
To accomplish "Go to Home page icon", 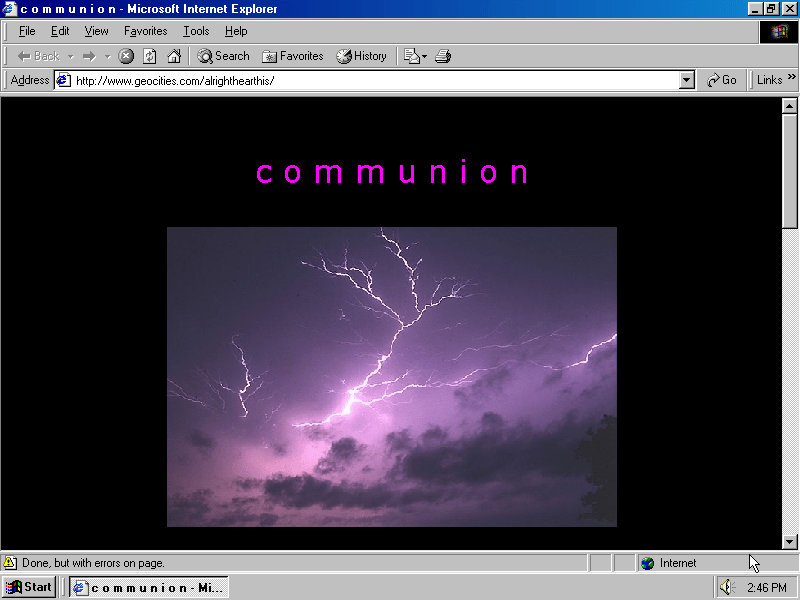I will pos(174,56).
